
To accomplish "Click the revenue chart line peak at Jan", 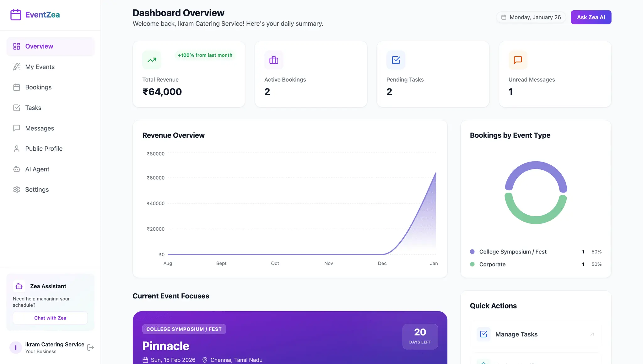I will (435, 173).
